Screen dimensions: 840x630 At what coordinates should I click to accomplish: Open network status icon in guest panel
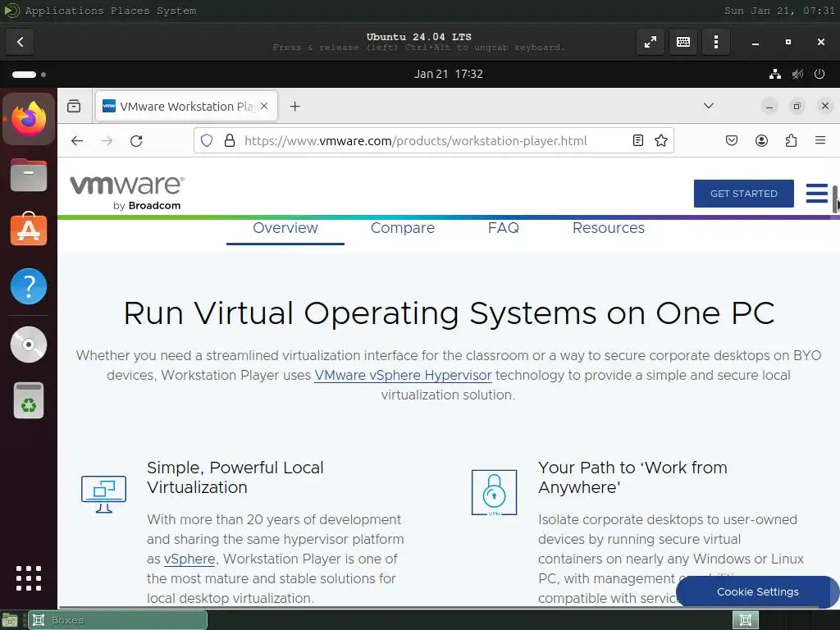[774, 74]
